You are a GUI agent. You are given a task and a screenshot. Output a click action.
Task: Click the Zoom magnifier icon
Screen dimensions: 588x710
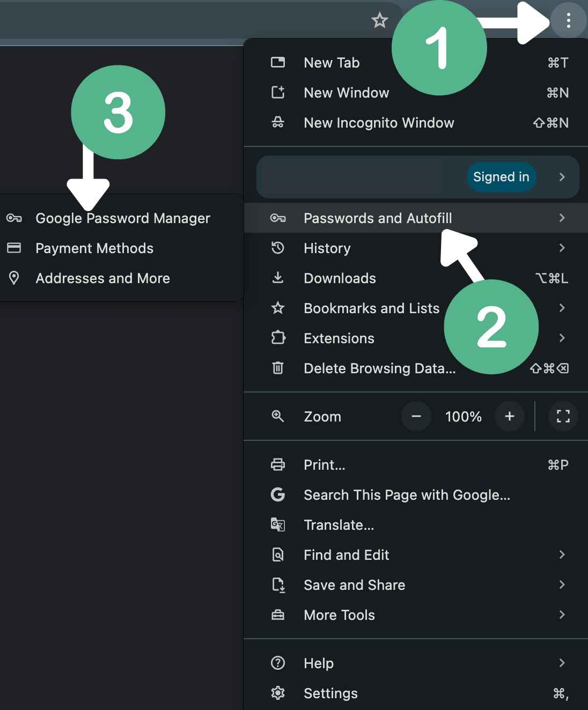coord(278,416)
